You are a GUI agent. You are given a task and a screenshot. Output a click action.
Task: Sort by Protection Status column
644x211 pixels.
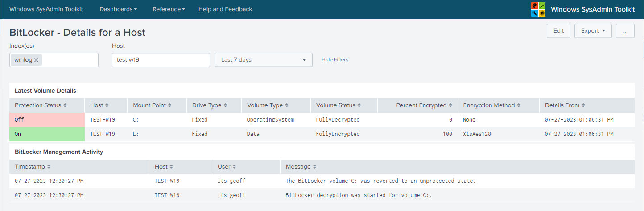click(41, 105)
